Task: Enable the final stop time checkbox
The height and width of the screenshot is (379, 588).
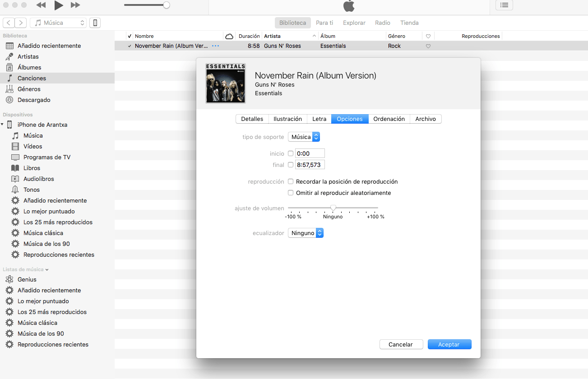Action: (291, 165)
